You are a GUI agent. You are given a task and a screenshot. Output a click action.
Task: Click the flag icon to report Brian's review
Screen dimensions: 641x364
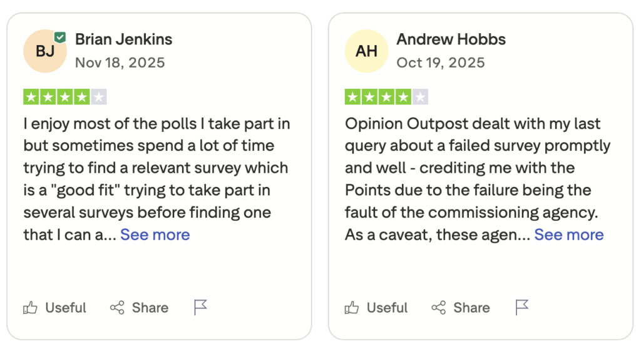point(200,307)
